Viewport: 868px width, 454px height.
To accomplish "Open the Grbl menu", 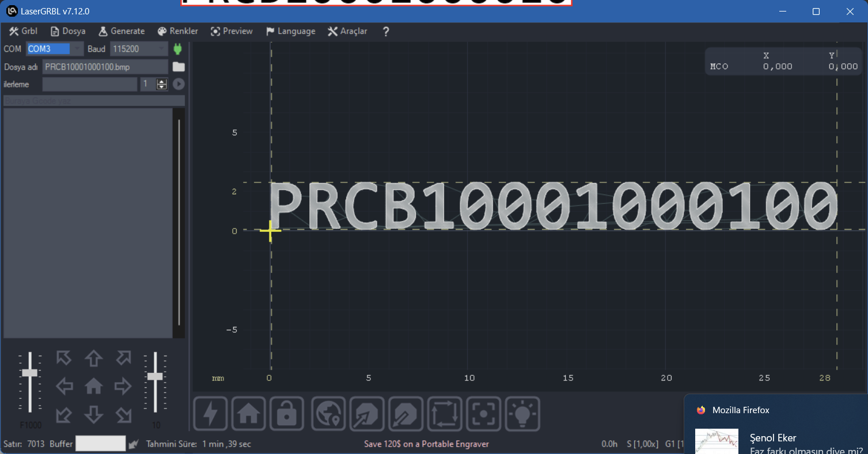I will coord(24,31).
